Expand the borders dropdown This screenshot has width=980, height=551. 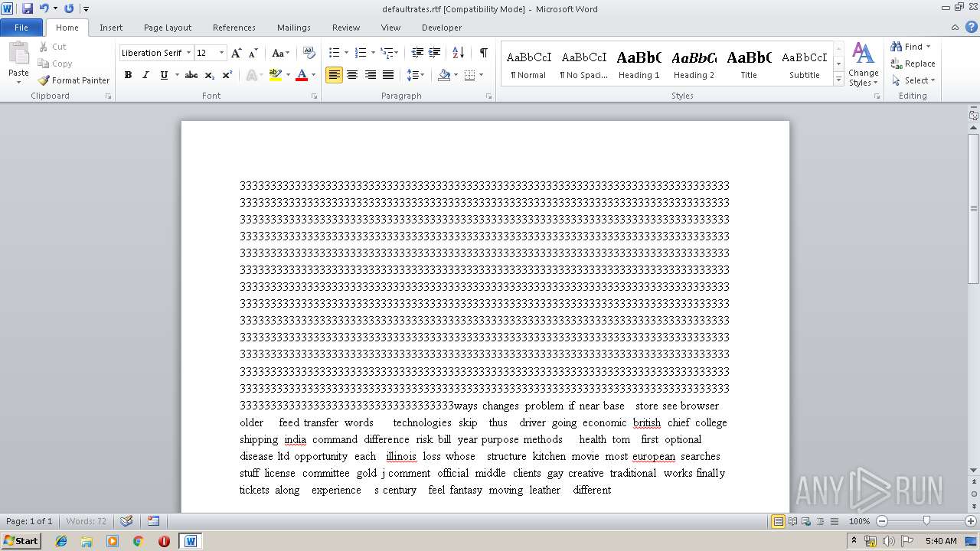(480, 75)
